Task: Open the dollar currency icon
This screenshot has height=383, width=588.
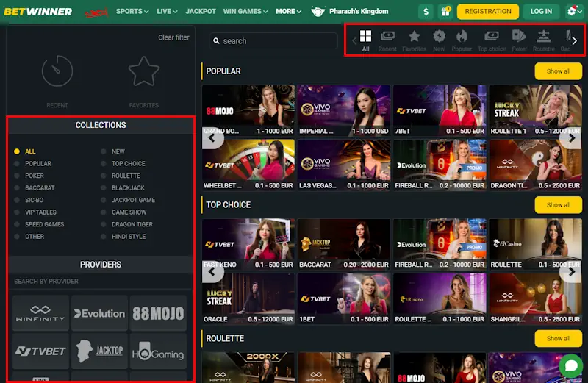Action: click(426, 12)
